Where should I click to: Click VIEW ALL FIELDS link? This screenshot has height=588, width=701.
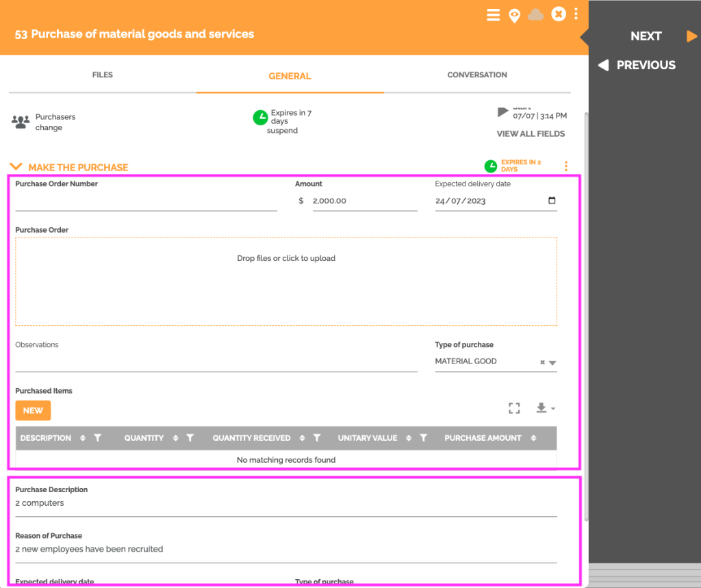point(531,133)
